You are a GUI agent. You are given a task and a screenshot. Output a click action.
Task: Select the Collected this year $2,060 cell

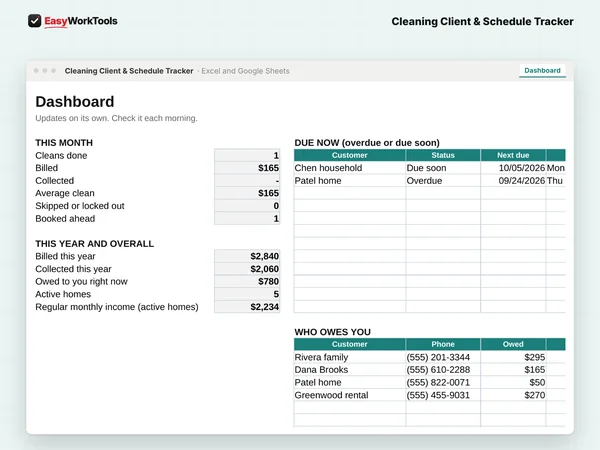click(247, 269)
